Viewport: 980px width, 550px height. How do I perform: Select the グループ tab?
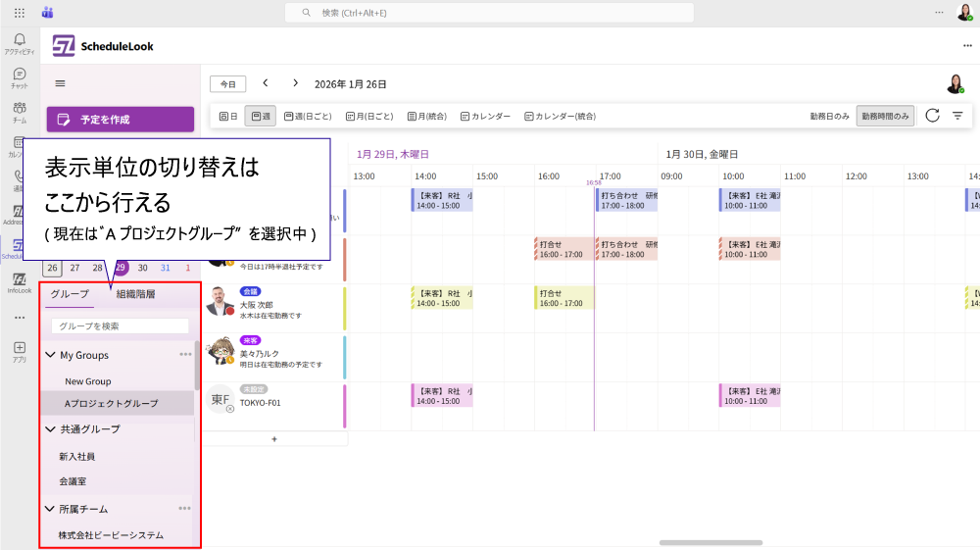pos(70,294)
